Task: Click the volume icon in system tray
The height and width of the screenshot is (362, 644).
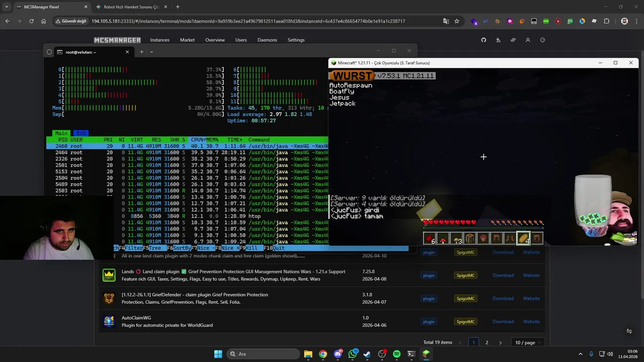Action: pos(610,354)
